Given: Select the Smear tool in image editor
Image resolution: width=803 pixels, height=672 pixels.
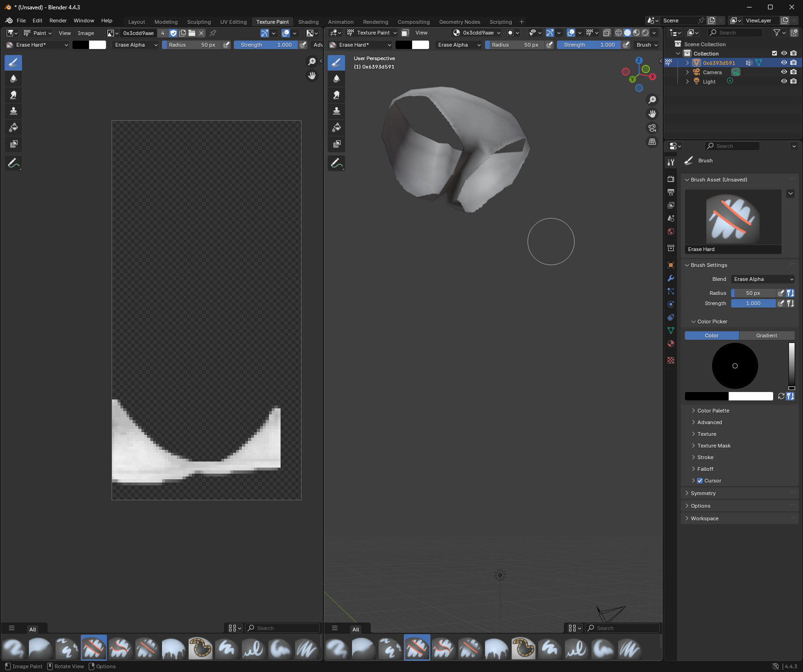Looking at the screenshot, I should pos(13,95).
